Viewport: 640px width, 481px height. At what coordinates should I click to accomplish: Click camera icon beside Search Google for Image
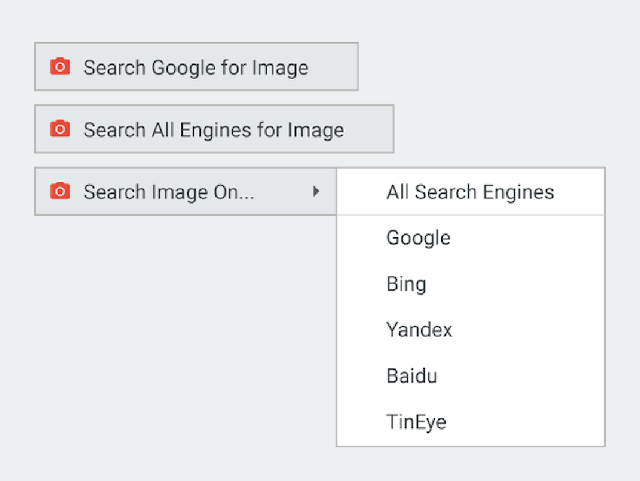60,66
